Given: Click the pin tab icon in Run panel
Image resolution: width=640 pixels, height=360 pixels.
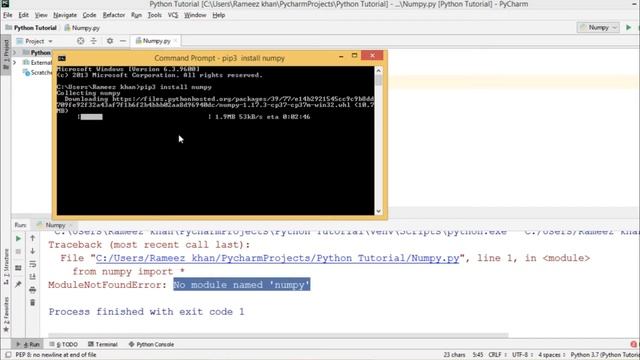Looking at the screenshot, I should click(x=18, y=284).
